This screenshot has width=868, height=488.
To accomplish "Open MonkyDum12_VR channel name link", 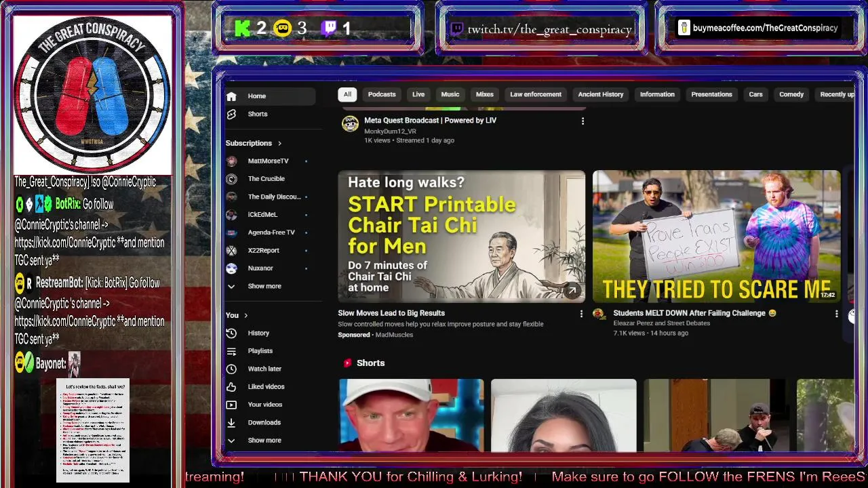I will tap(390, 131).
